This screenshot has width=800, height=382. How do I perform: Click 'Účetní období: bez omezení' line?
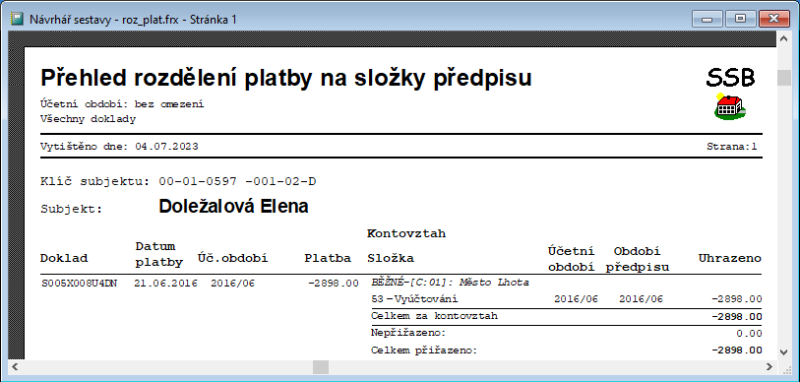tap(122, 105)
